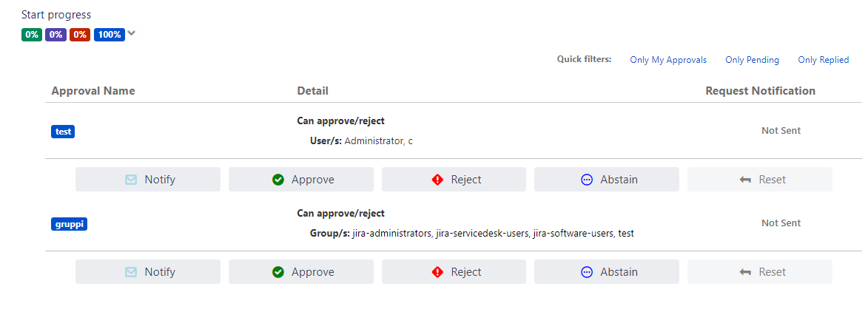Click the blue Abstain icon for test approval
The image size is (868, 312).
point(587,180)
